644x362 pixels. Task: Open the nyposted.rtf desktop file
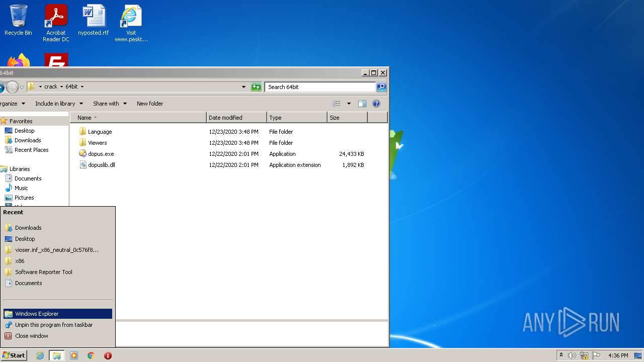pos(94,21)
